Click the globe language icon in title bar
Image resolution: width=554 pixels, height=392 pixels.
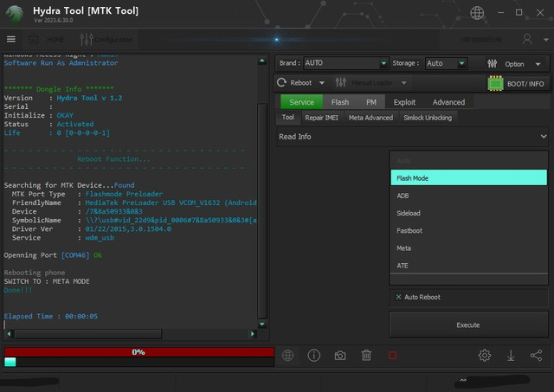pos(477,13)
